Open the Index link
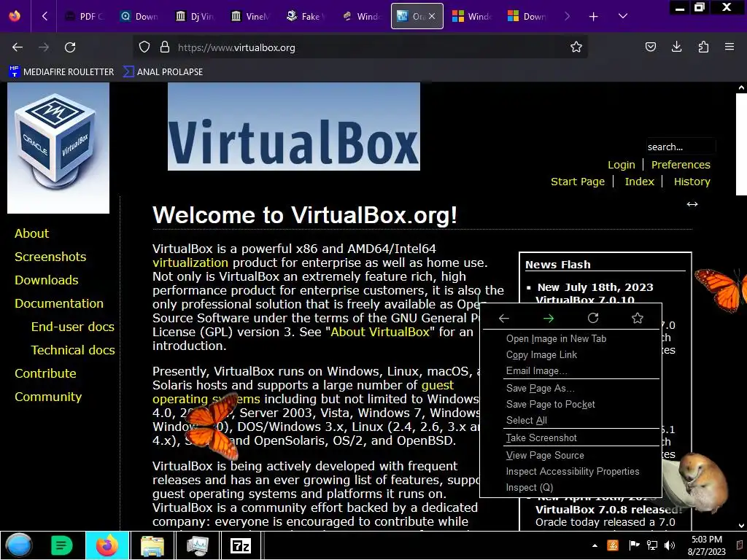The width and height of the screenshot is (747, 560). [639, 182]
